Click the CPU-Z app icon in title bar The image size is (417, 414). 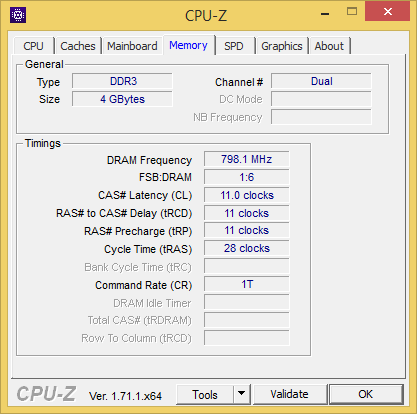pos(18,15)
